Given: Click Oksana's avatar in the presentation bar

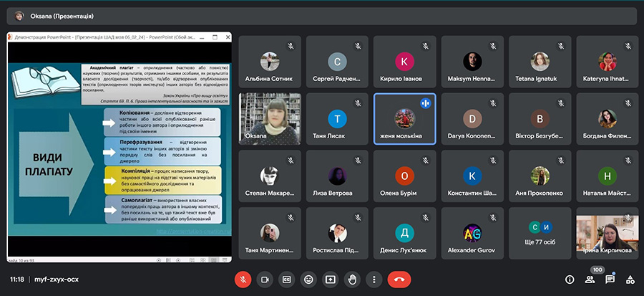Looking at the screenshot, I should pyautogui.click(x=19, y=16).
